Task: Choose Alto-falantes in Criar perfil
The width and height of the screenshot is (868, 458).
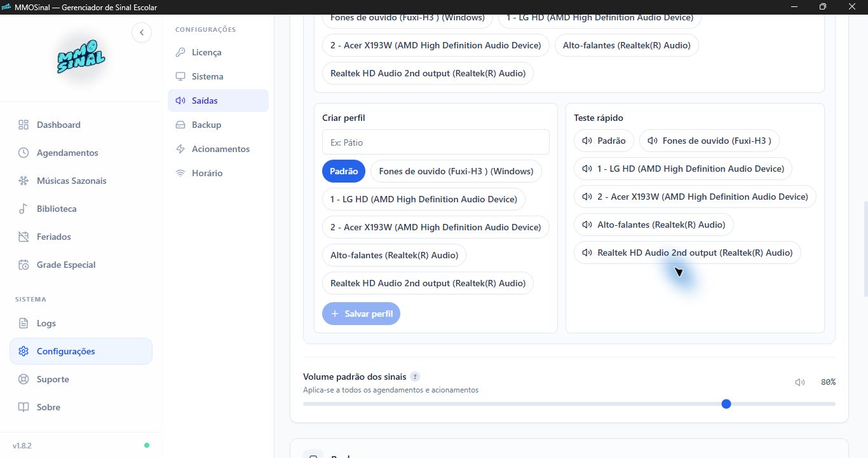Action: [x=395, y=255]
